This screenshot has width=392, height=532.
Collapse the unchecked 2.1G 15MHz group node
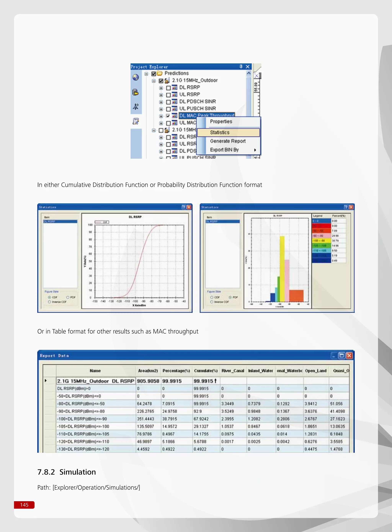point(154,130)
